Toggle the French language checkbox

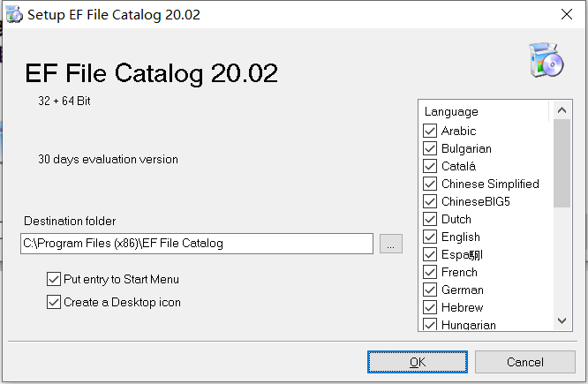(430, 272)
